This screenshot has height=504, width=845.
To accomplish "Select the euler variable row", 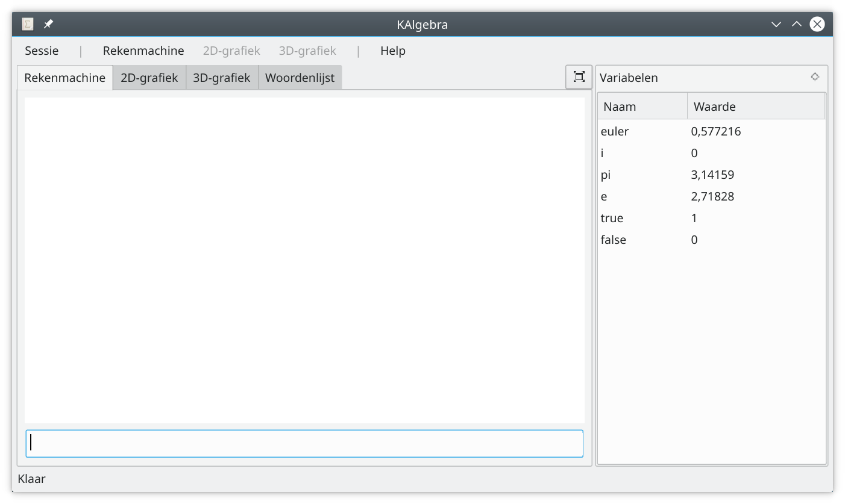I will (711, 131).
